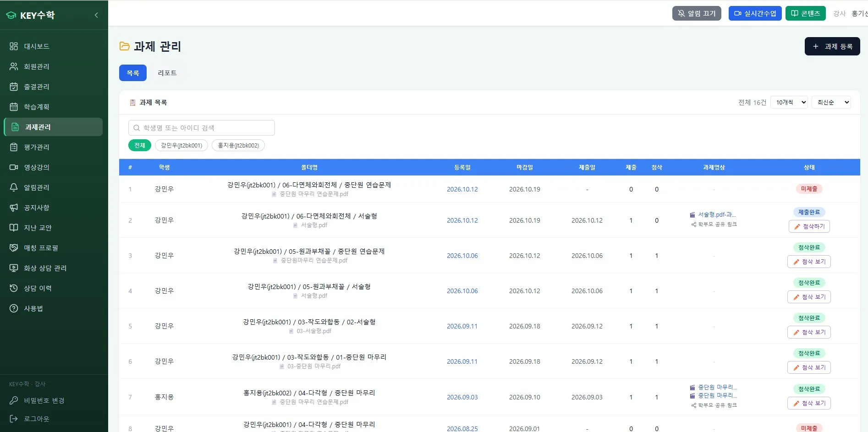
Task: Open 공지사항 megaphone item
Action: (54, 208)
